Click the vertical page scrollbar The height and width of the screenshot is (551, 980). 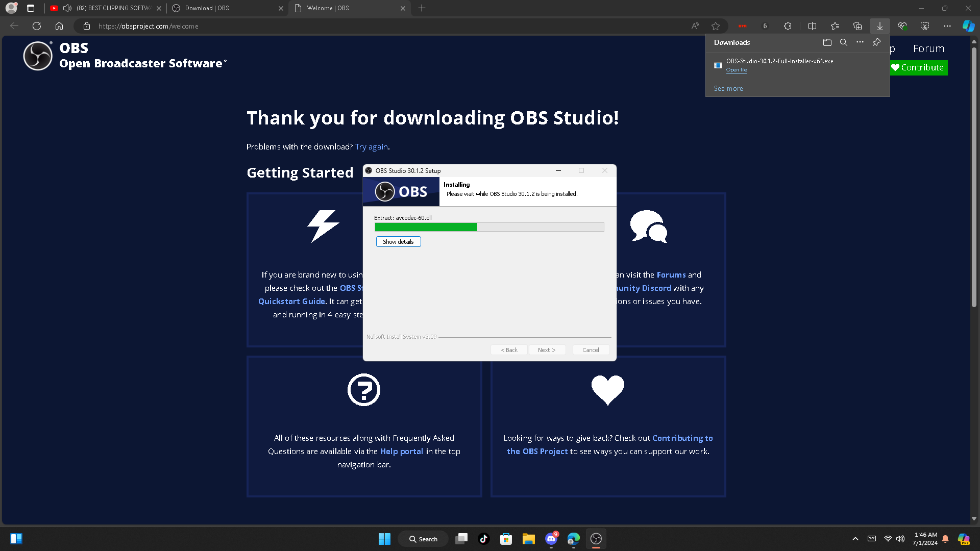click(974, 177)
